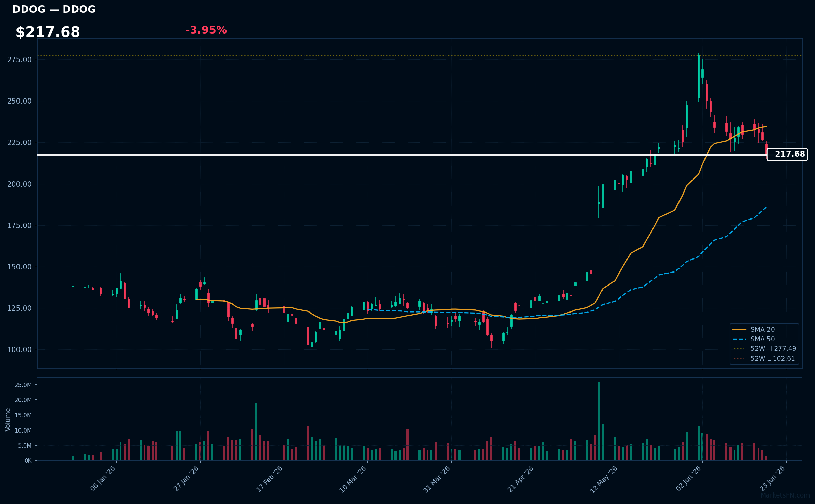Click the "150.00" price axis label
Image resolution: width=815 pixels, height=504 pixels.
(20, 267)
